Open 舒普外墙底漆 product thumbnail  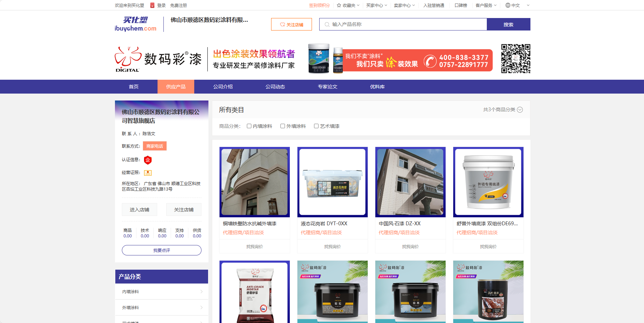(488, 182)
